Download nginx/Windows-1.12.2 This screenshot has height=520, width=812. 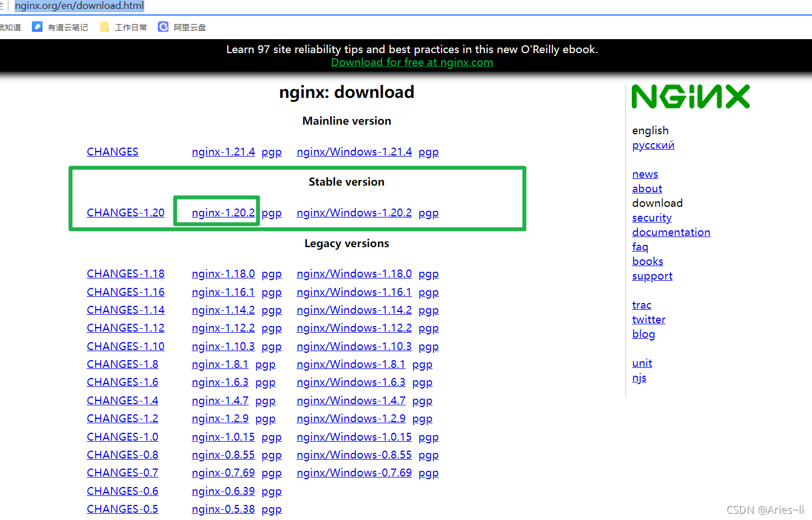(x=354, y=328)
